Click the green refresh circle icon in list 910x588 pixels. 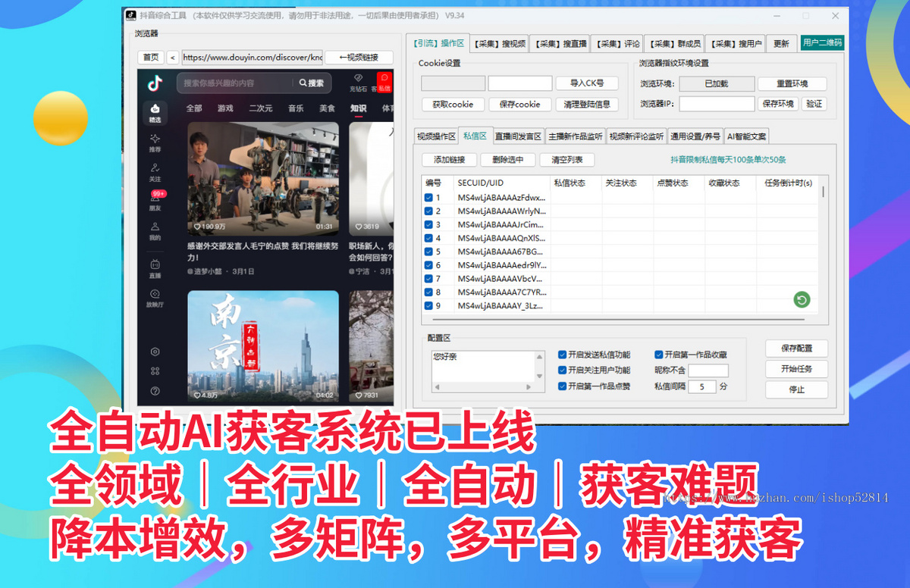(x=802, y=300)
